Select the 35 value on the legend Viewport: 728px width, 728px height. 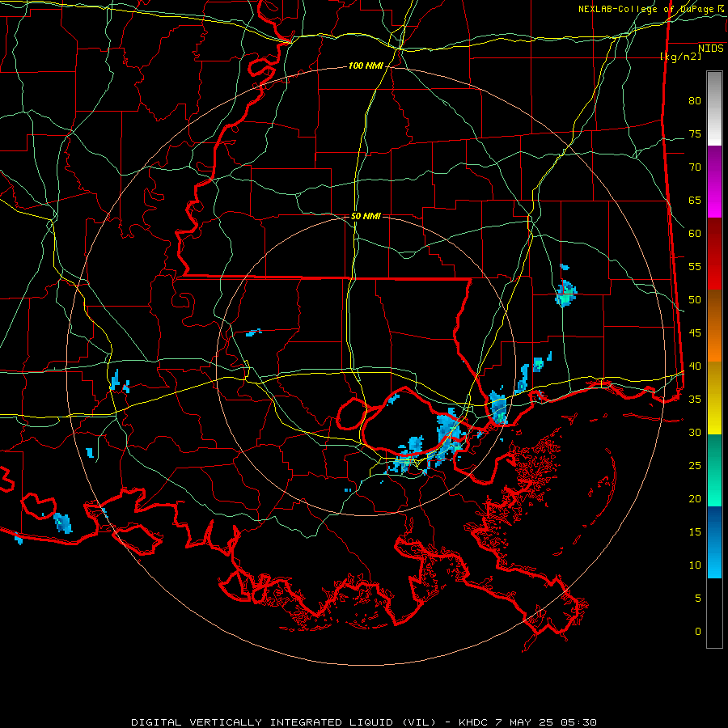695,400
